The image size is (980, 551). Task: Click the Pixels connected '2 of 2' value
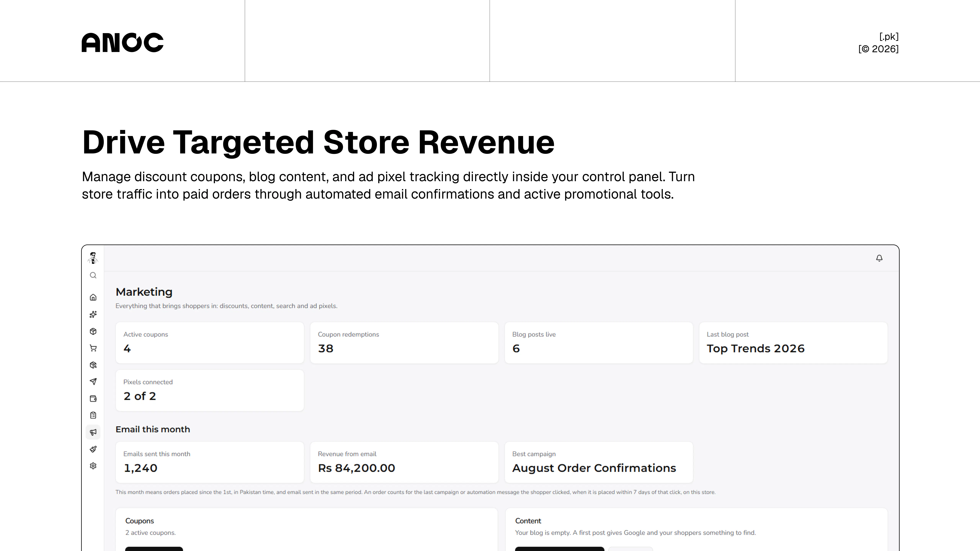(x=140, y=396)
